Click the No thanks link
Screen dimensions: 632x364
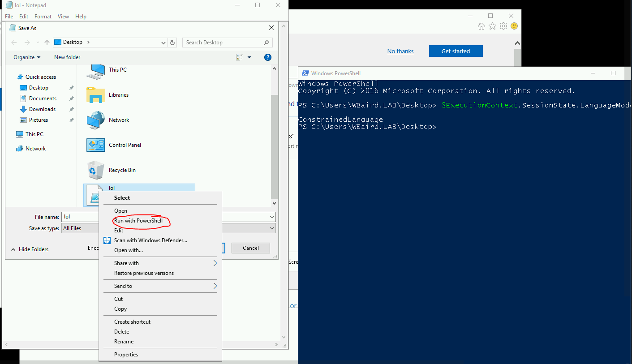click(400, 51)
